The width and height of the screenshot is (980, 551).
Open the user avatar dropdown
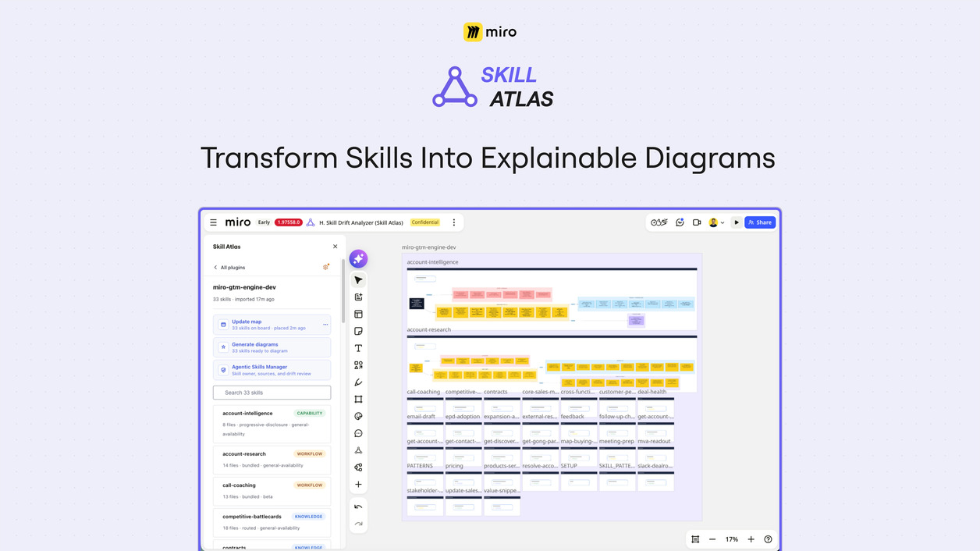(x=716, y=222)
